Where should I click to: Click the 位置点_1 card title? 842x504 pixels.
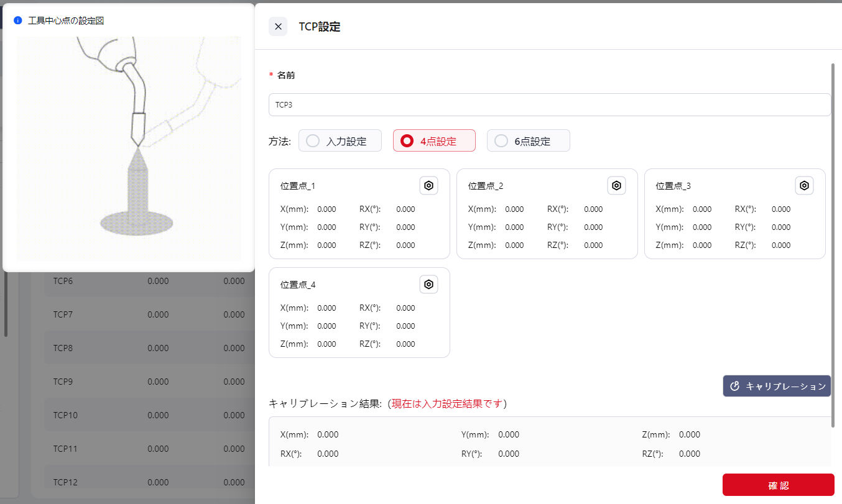pos(298,186)
